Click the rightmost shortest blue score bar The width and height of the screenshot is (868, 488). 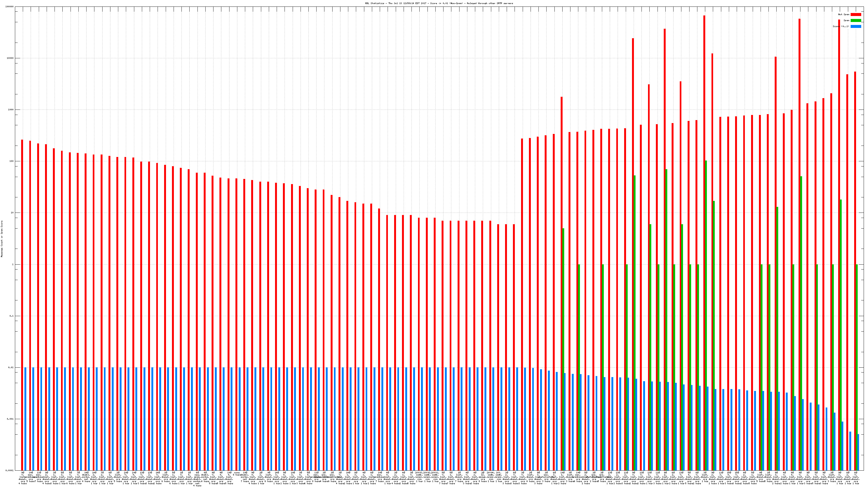[x=858, y=452]
